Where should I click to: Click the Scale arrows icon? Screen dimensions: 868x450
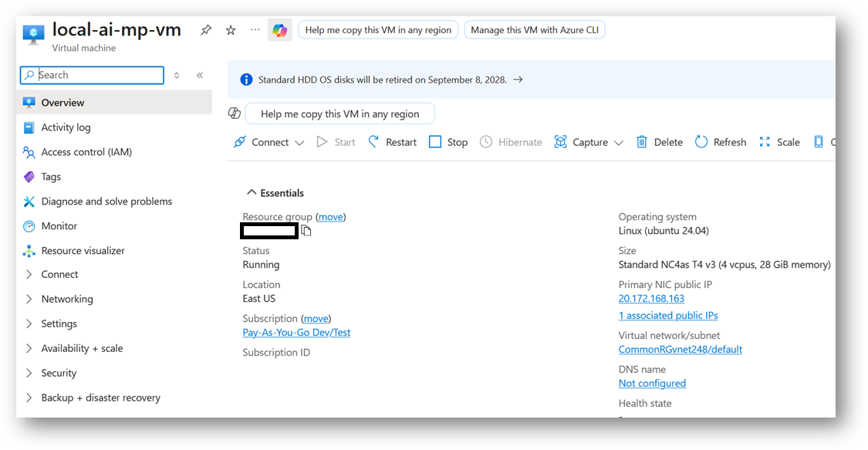[765, 142]
